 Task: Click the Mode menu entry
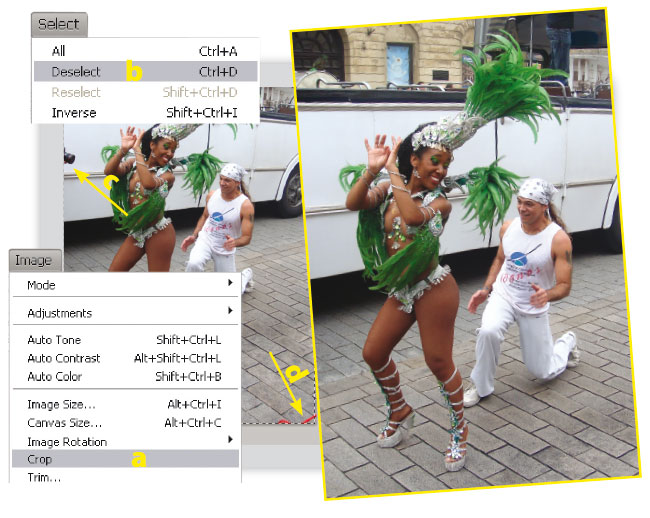(41, 285)
